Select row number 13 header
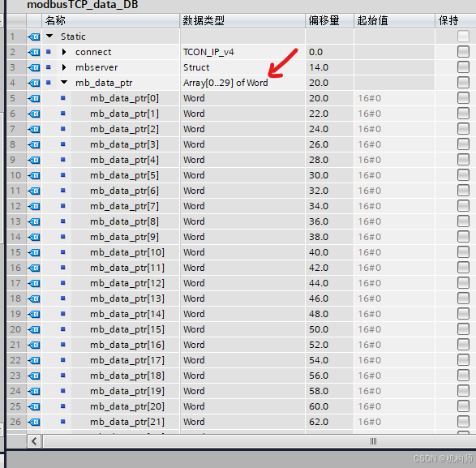The width and height of the screenshot is (476, 468). tap(16, 221)
